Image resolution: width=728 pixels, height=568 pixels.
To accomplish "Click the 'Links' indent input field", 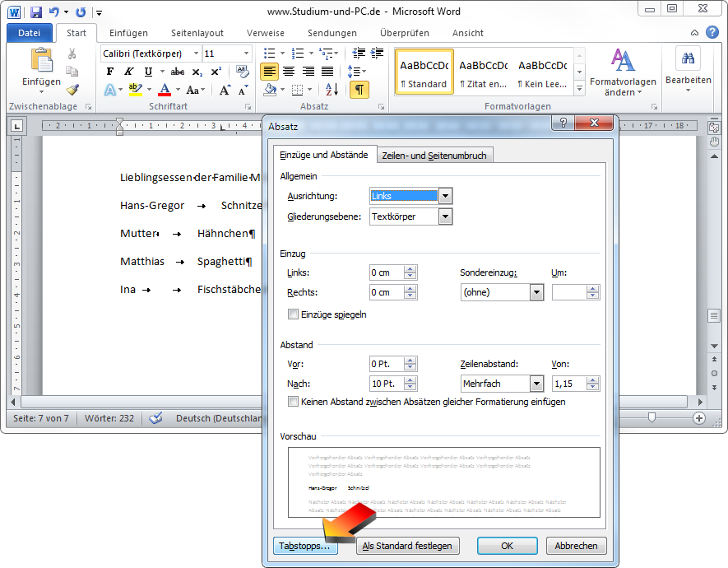I will 387,272.
